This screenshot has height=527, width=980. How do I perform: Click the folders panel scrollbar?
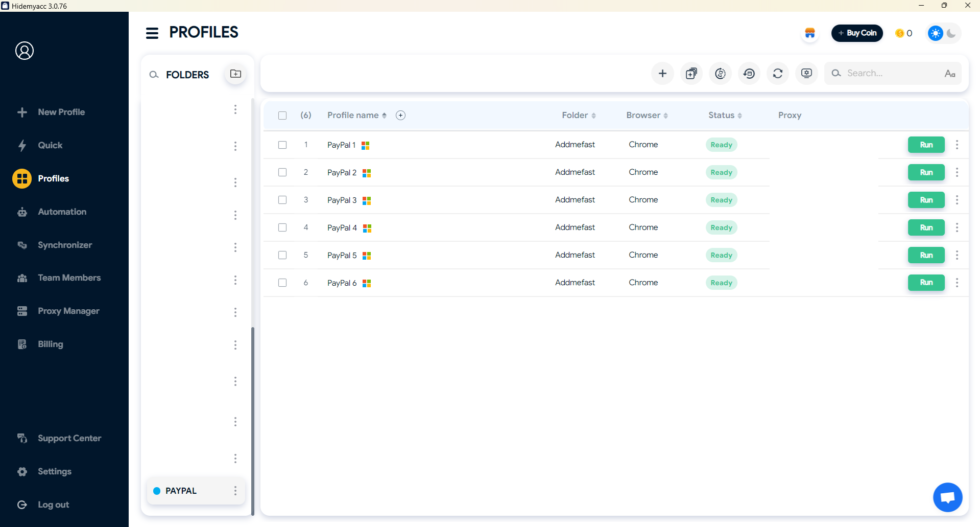point(253,421)
